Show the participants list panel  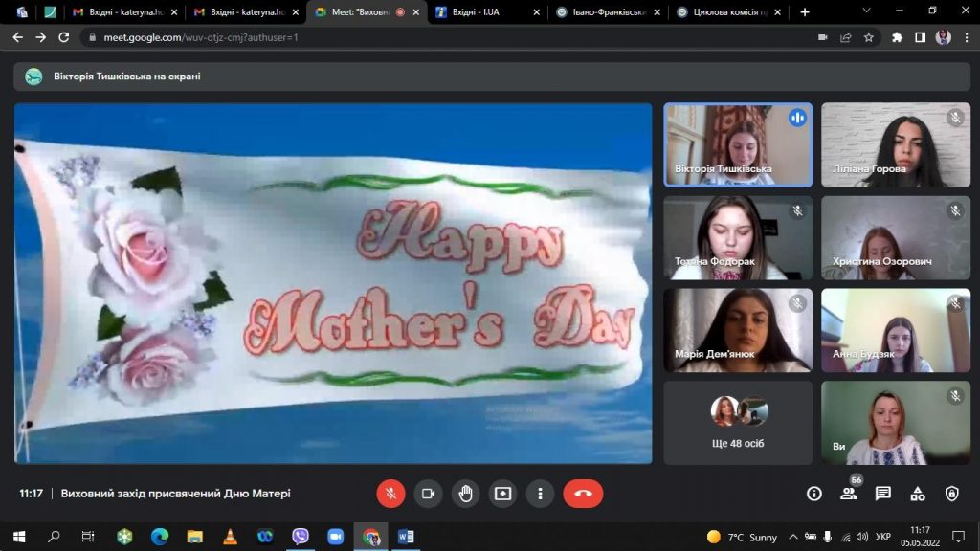coord(848,494)
